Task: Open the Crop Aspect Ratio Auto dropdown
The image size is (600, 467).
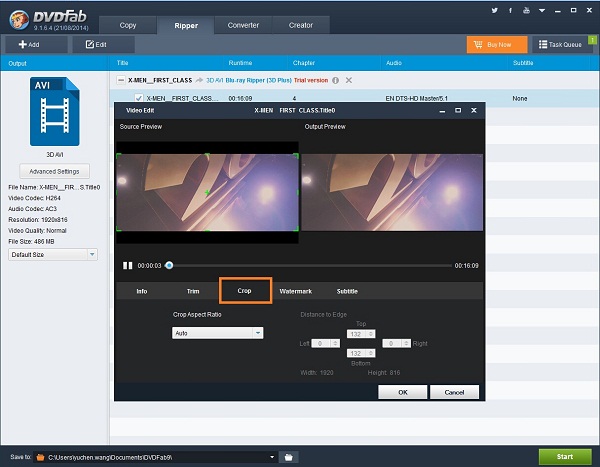Action: pyautogui.click(x=217, y=333)
